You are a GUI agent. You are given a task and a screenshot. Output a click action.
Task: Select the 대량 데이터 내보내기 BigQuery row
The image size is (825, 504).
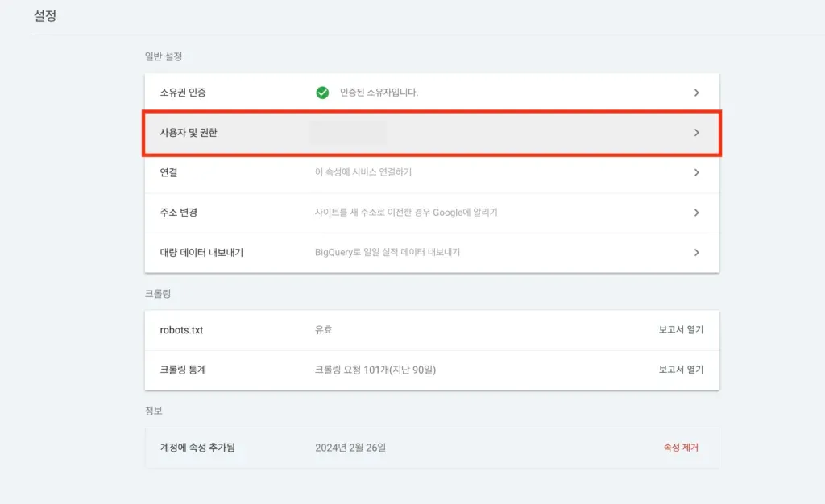pos(431,252)
